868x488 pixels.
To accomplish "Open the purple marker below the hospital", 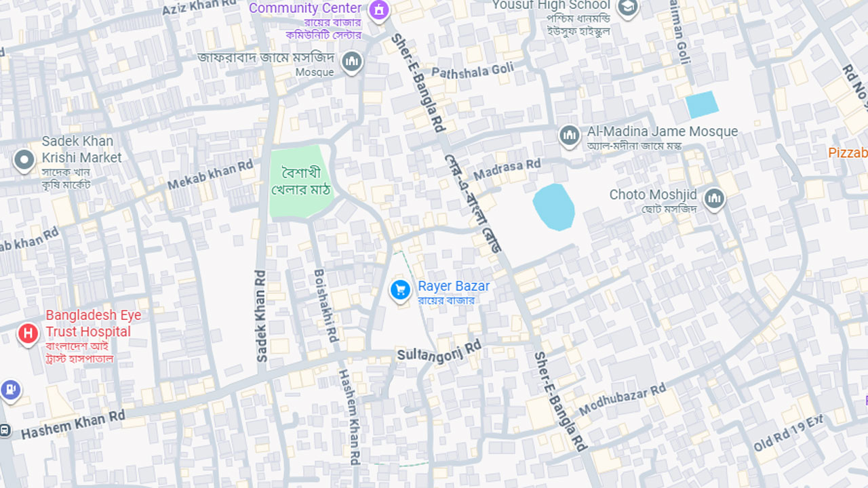I will [9, 390].
